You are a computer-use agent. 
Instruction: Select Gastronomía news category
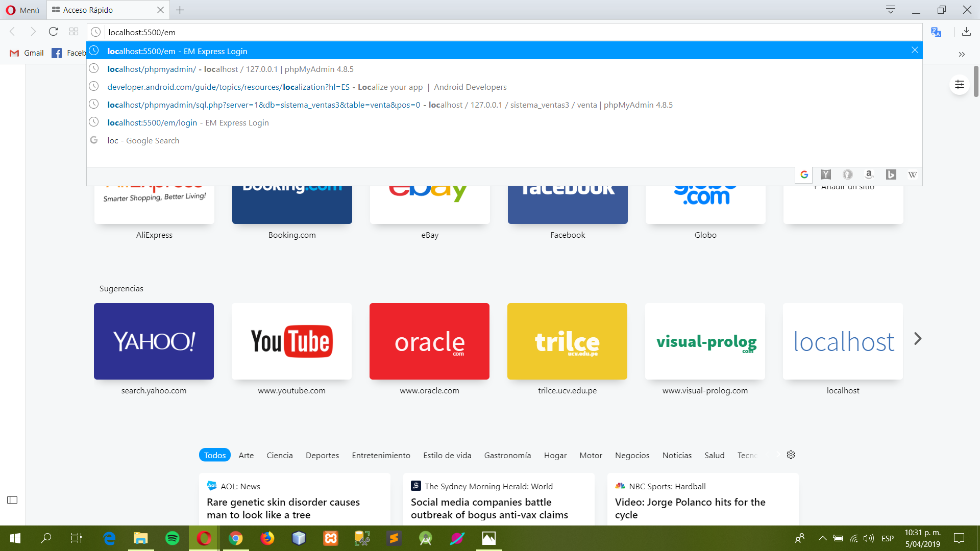(507, 455)
